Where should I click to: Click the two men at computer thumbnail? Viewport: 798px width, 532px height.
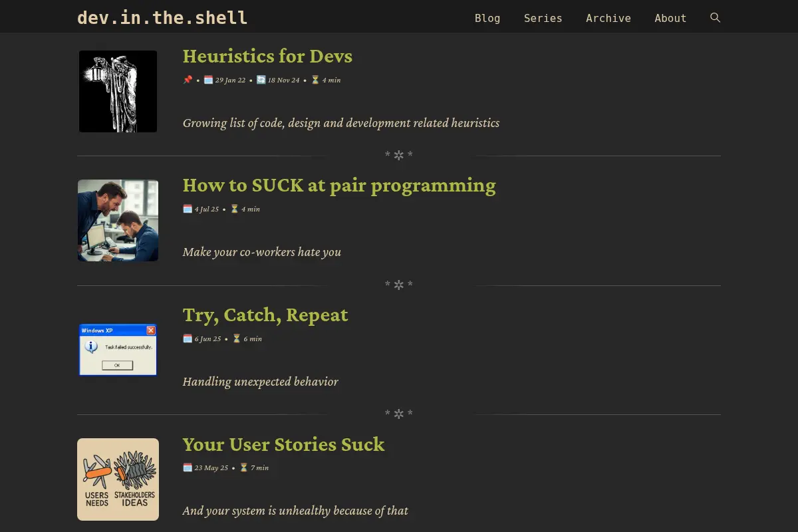(x=118, y=220)
